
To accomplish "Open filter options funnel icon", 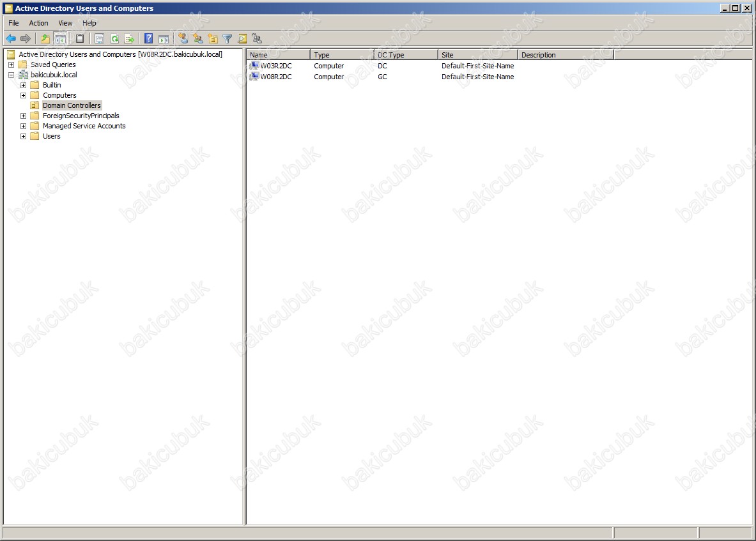I will pos(228,38).
